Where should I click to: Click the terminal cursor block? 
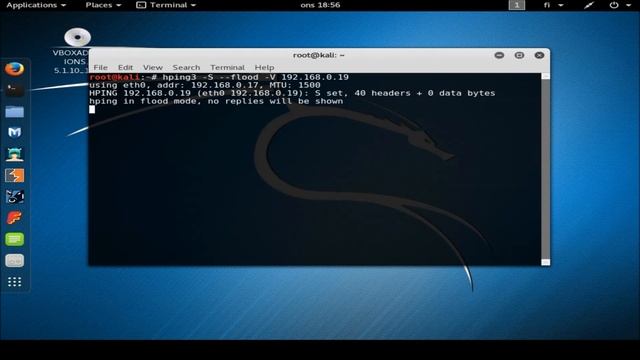92,109
